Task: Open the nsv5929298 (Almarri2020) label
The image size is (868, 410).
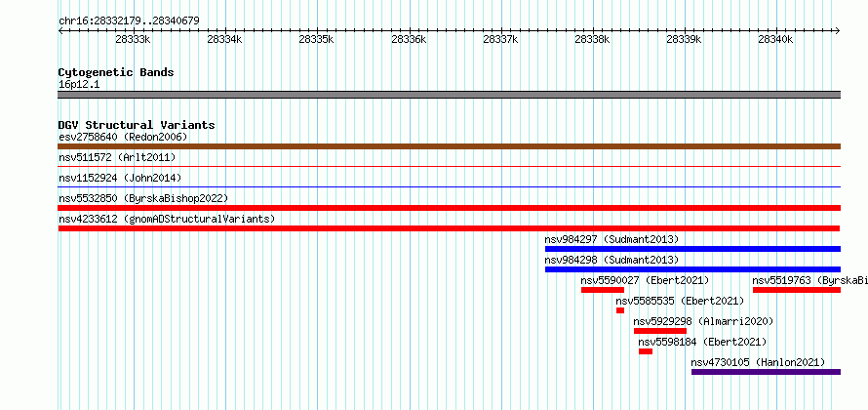Action: [703, 321]
